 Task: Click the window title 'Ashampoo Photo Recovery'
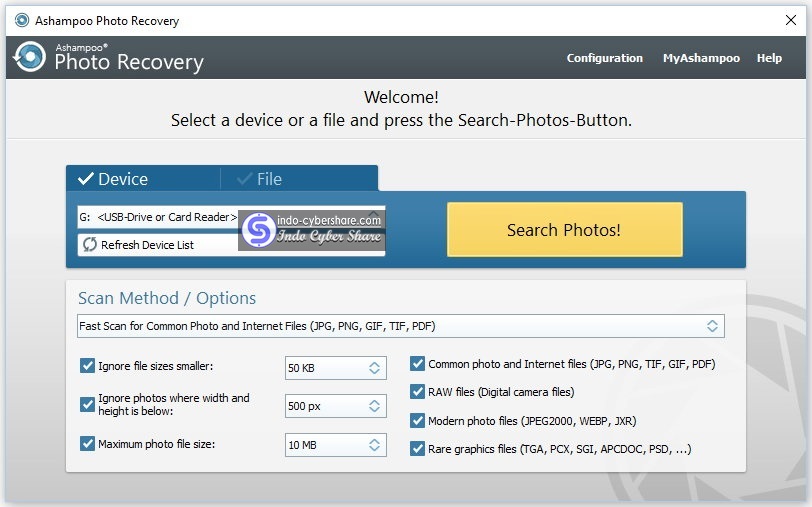point(107,21)
